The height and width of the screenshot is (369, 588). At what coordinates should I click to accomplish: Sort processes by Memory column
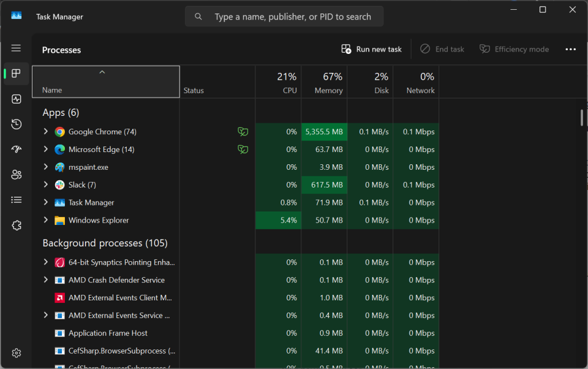[x=329, y=83]
